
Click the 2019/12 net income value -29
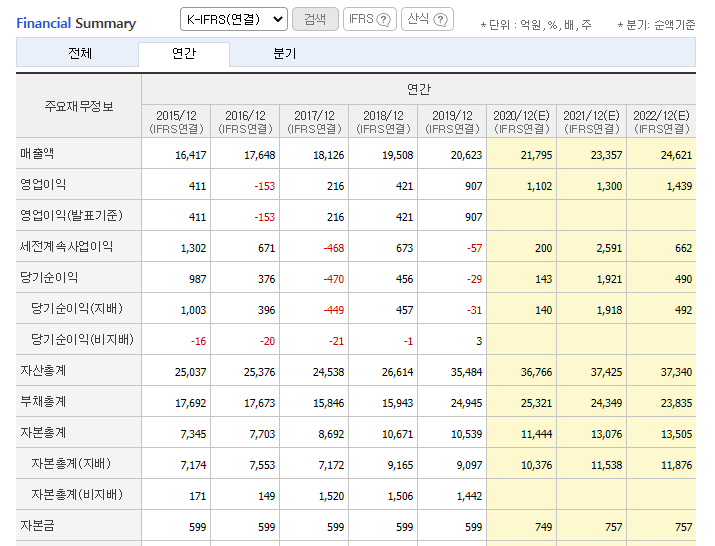[474, 279]
